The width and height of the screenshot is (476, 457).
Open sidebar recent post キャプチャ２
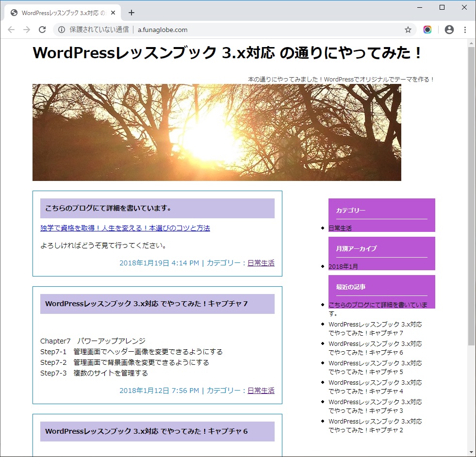[375, 426]
